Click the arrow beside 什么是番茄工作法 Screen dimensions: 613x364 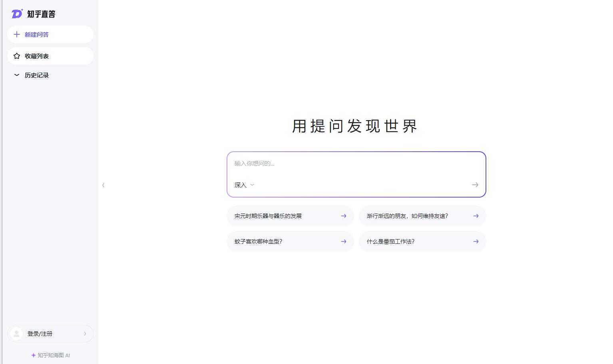(476, 241)
